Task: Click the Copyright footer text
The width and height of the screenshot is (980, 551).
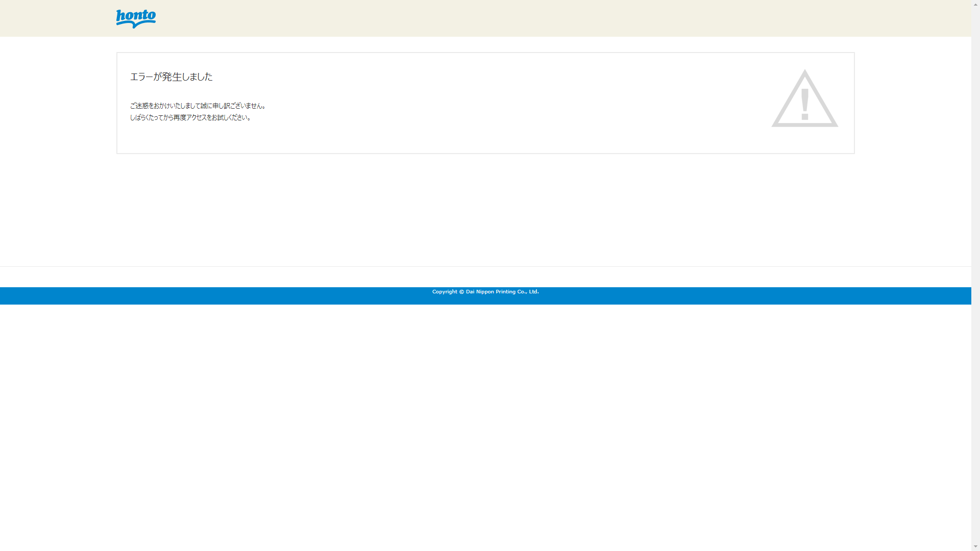Action: pos(485,292)
